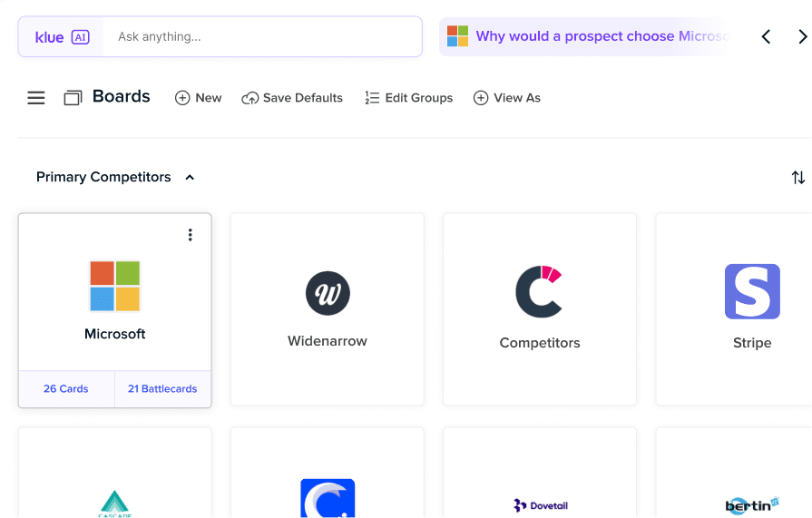Go to next suggested question
The width and height of the screenshot is (812, 518).
point(802,37)
